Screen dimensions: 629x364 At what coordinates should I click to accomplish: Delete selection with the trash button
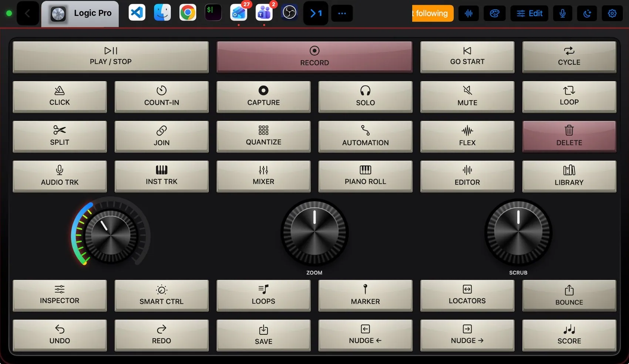tap(569, 136)
